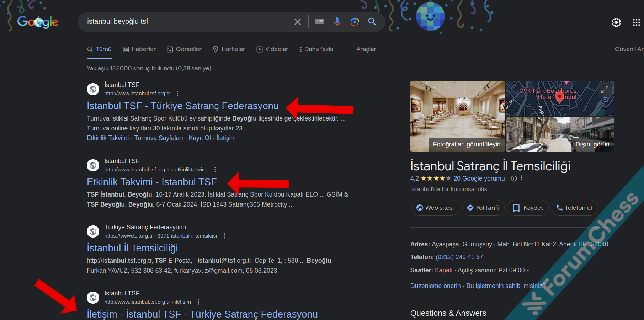Click the Questions & Answers heading
The height and width of the screenshot is (320, 644).
coord(448,313)
